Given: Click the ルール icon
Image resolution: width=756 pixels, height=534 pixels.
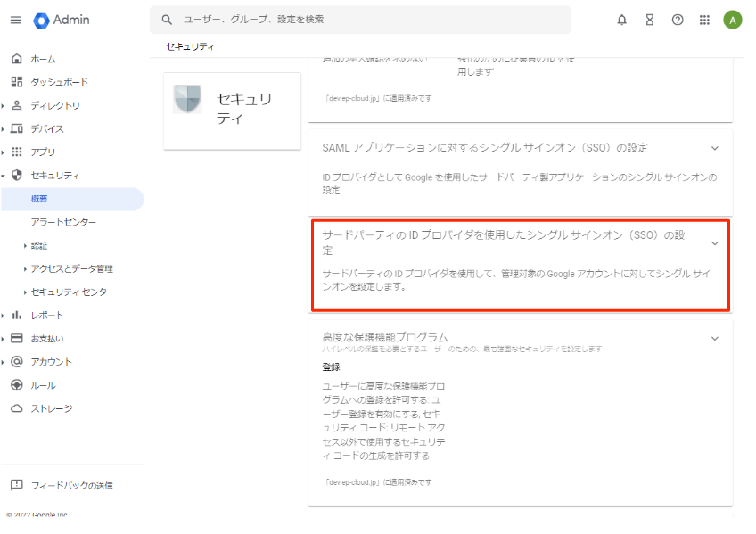Looking at the screenshot, I should pyautogui.click(x=17, y=385).
